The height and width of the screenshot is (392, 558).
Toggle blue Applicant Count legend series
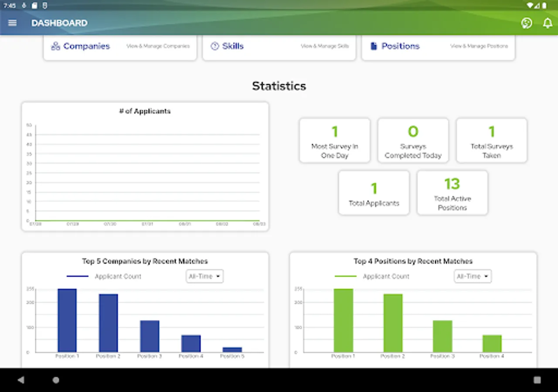pyautogui.click(x=104, y=276)
